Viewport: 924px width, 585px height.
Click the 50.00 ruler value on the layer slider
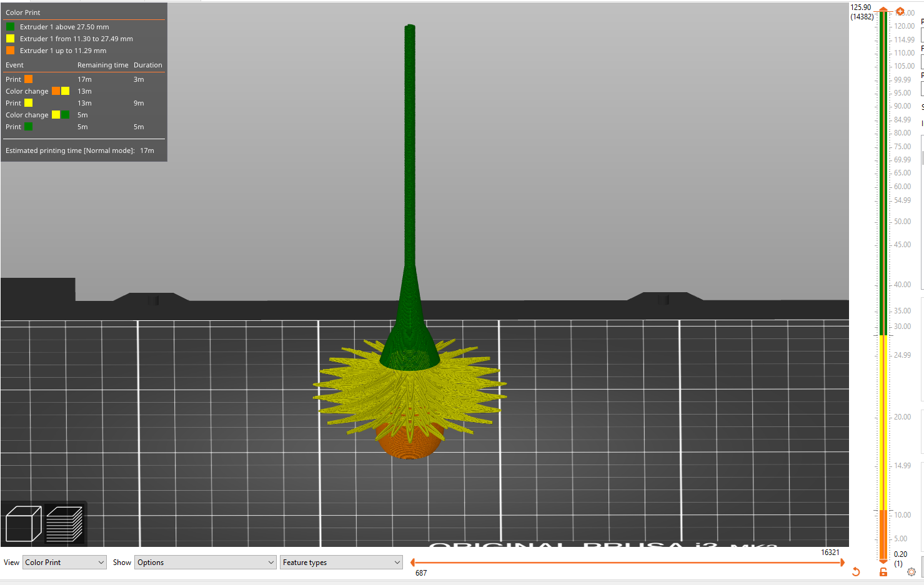click(x=902, y=222)
